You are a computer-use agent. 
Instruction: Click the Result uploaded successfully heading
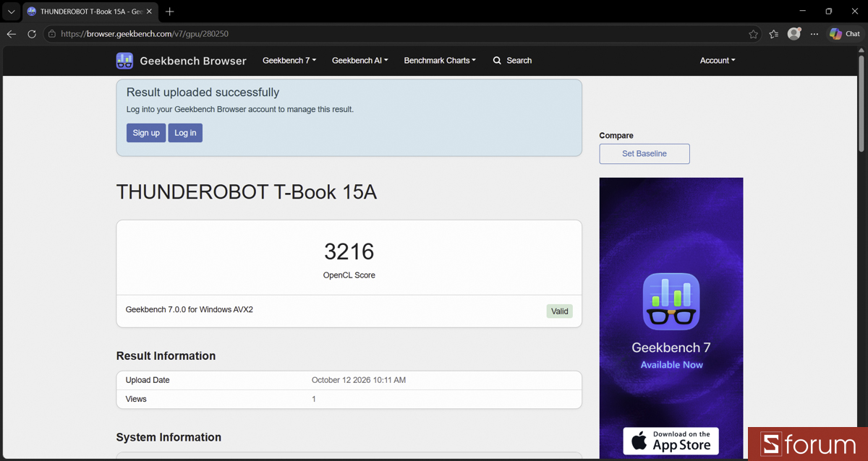click(203, 92)
